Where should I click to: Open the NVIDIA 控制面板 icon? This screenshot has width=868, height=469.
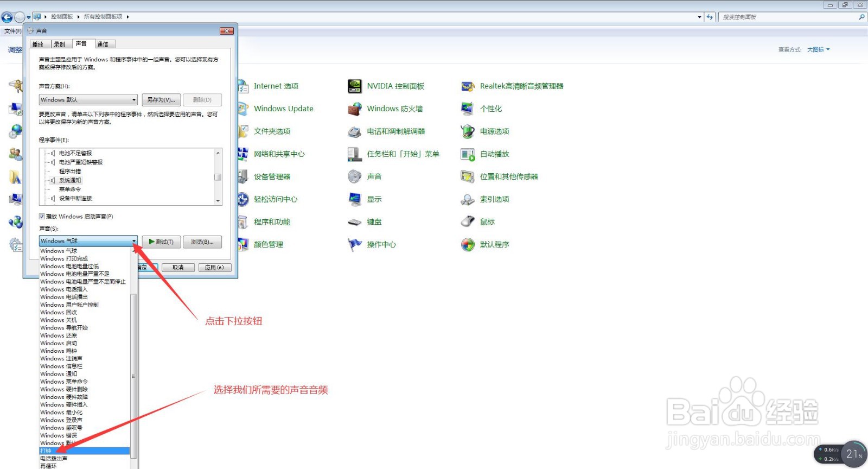pos(355,86)
